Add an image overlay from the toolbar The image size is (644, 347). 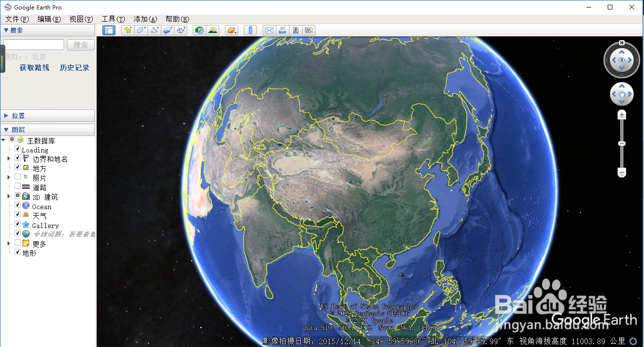pos(168,30)
